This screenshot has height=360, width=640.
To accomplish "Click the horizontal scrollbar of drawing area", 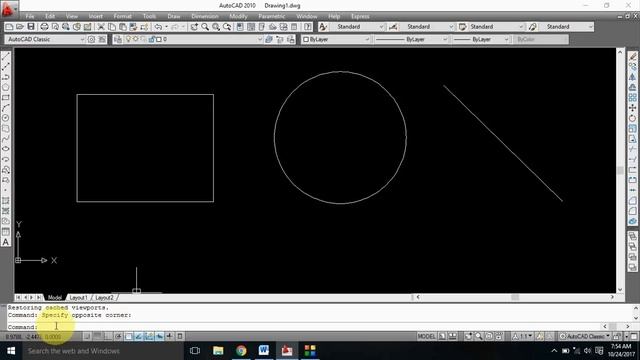I will 515,297.
